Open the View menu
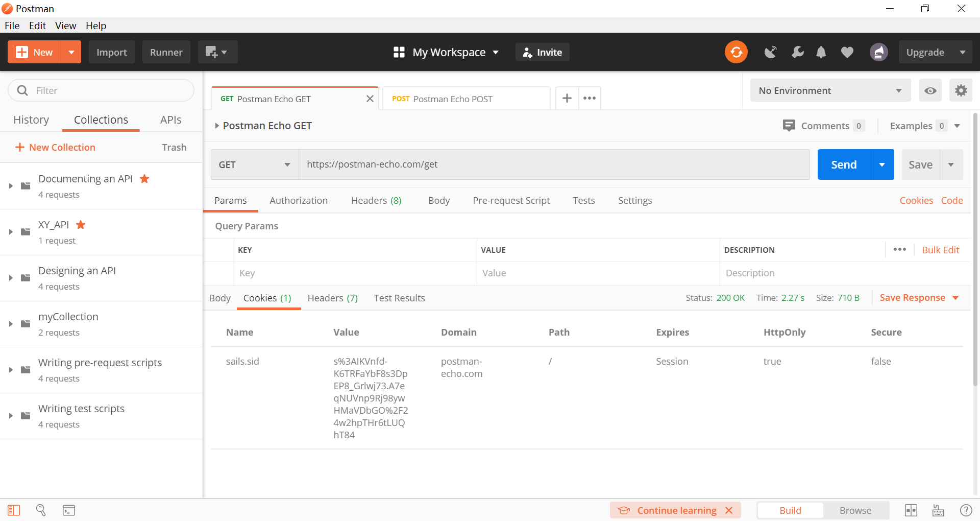Screen dimensions: 980x521 point(66,26)
